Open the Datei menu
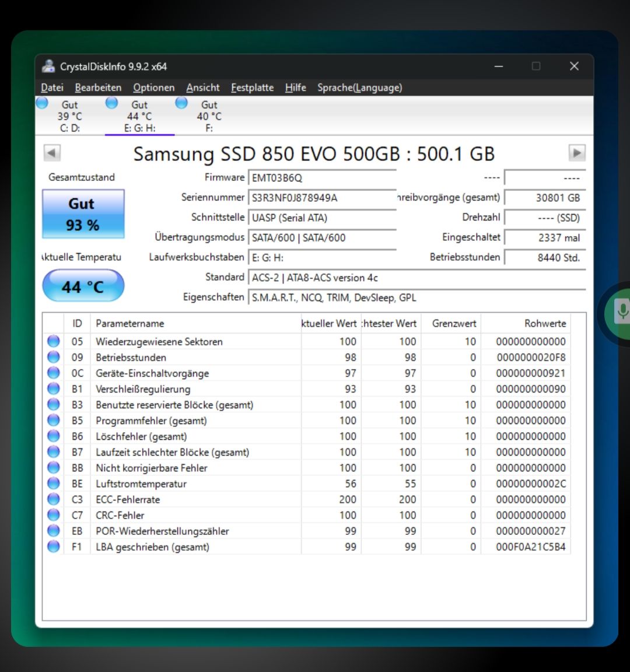 pyautogui.click(x=52, y=87)
